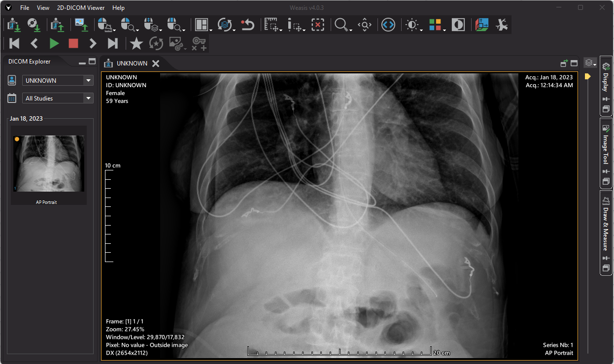Open the layers dropdown above the slider
This screenshot has width=614, height=364.
pos(590,63)
